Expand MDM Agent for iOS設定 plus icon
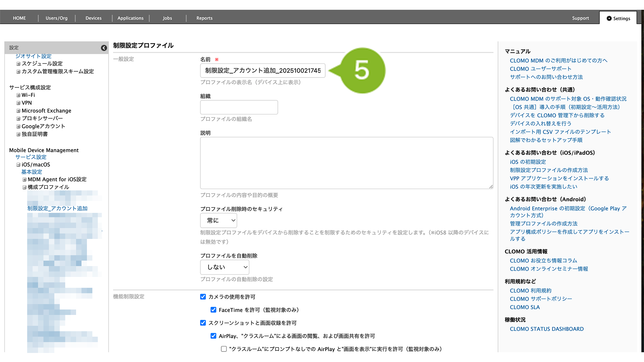 (x=24, y=180)
